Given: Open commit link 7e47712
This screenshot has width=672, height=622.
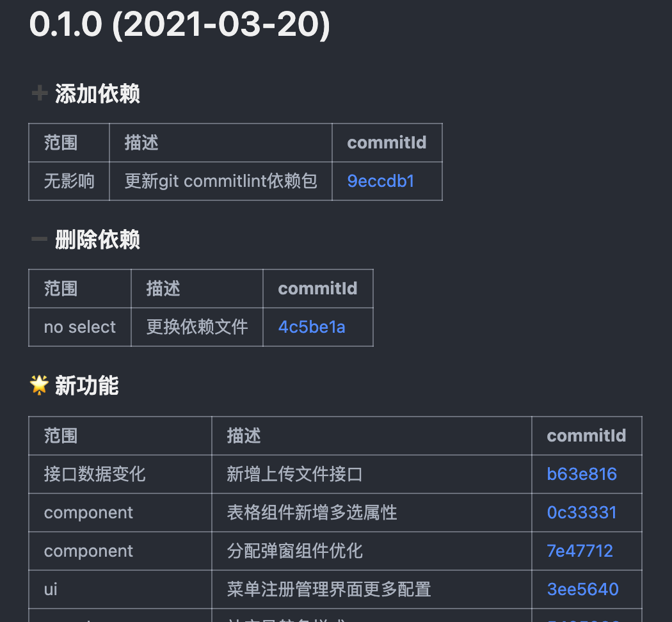Looking at the screenshot, I should 580,551.
